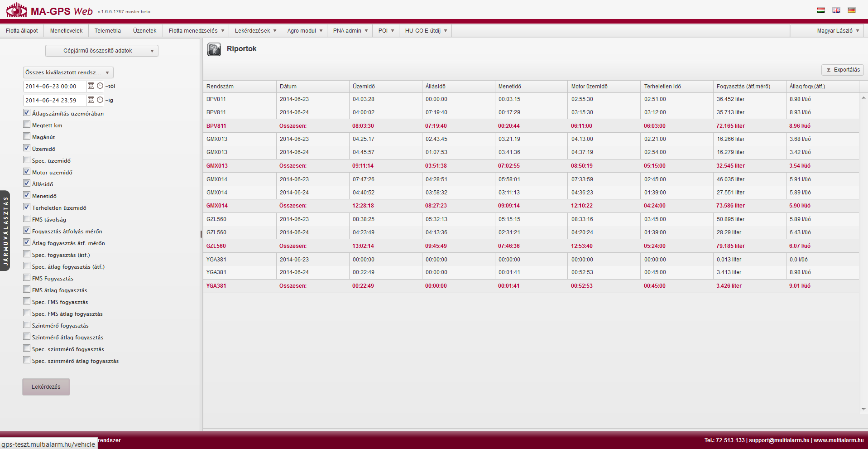Enable Megtett km checkbox
The width and height of the screenshot is (868, 449).
(x=27, y=125)
